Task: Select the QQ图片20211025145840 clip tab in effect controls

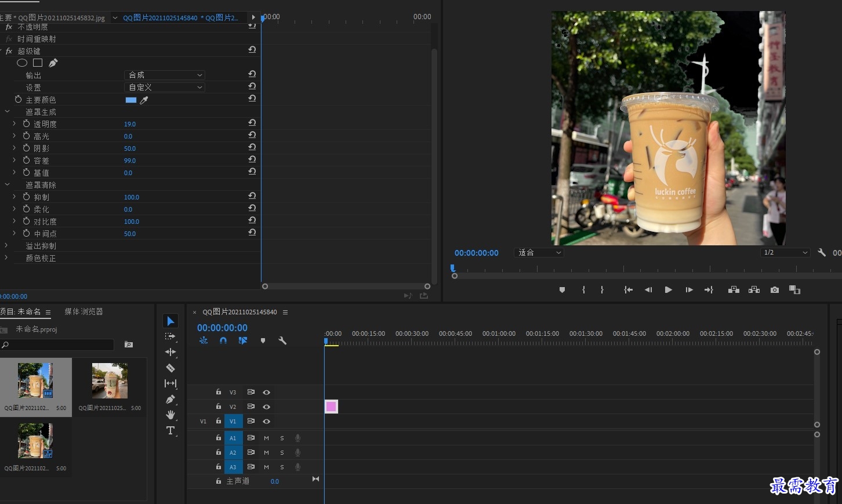Action: (x=180, y=17)
